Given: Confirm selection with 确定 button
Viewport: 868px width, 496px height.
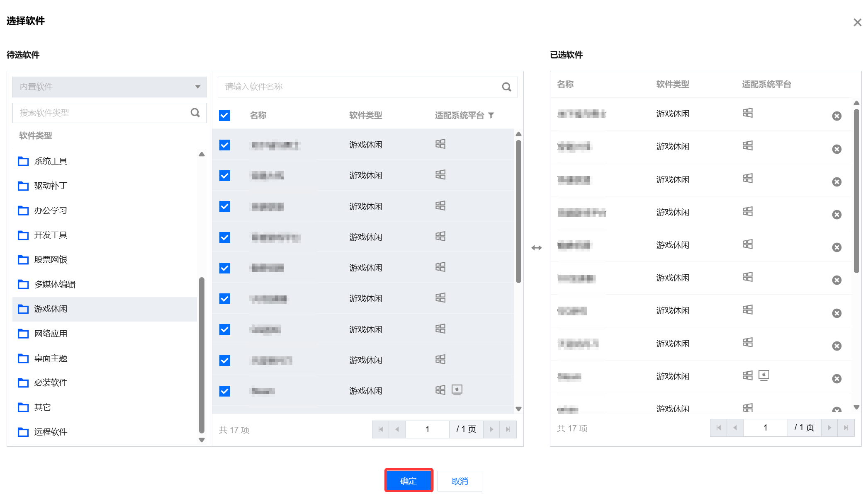Looking at the screenshot, I should tap(409, 481).
